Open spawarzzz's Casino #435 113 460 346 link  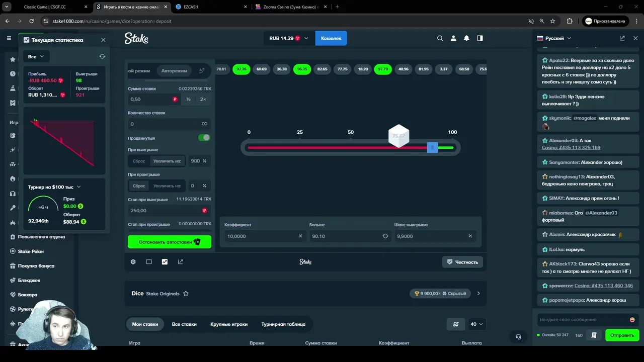tap(604, 286)
